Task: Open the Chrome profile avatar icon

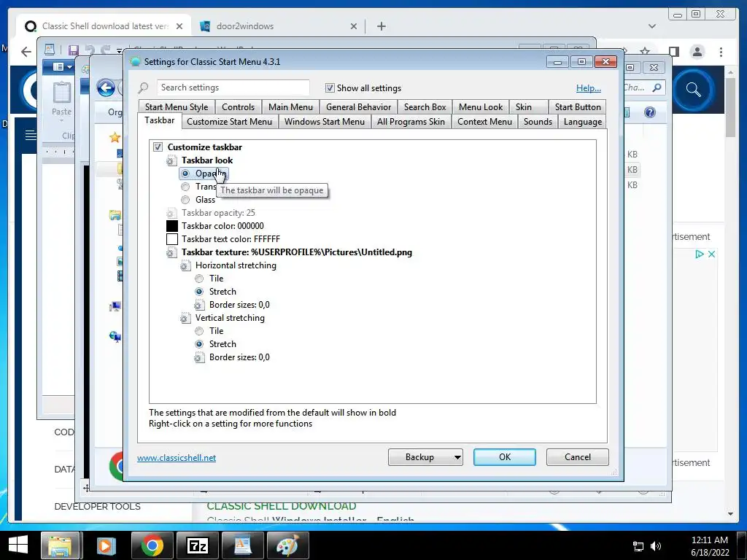Action: pyautogui.click(x=697, y=52)
